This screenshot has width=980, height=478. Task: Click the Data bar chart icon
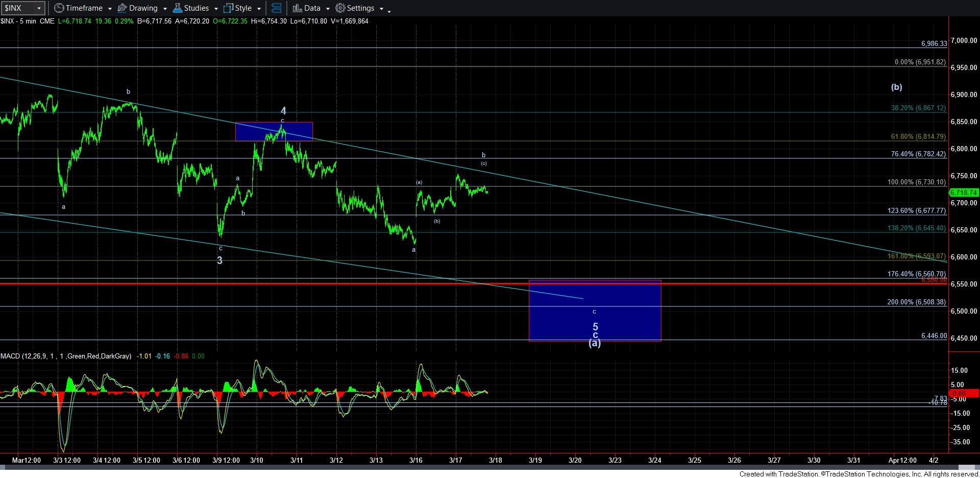(x=297, y=8)
